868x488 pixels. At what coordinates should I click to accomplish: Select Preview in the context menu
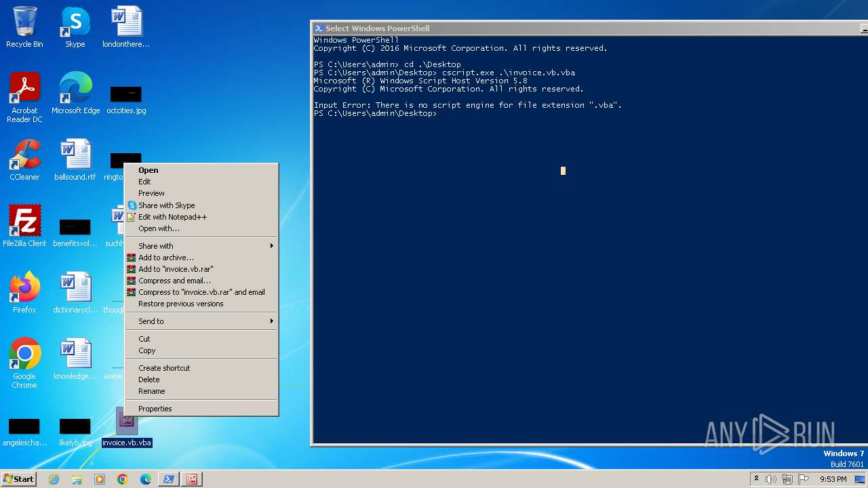(201, 193)
